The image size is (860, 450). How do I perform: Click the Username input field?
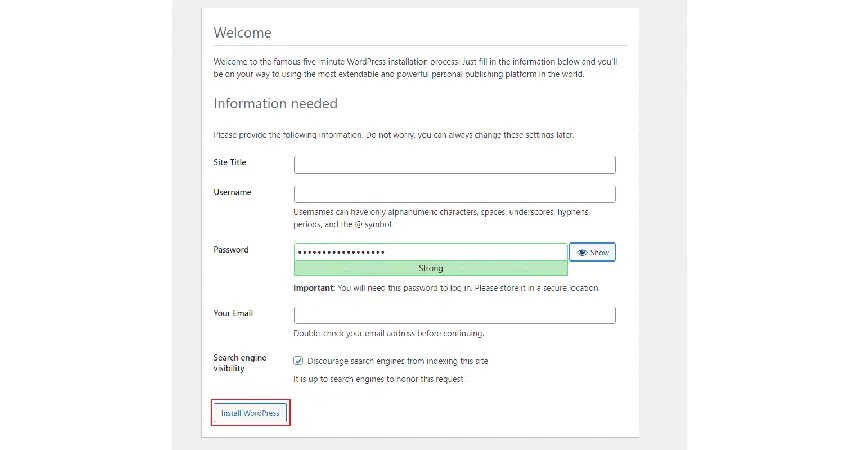coord(455,194)
